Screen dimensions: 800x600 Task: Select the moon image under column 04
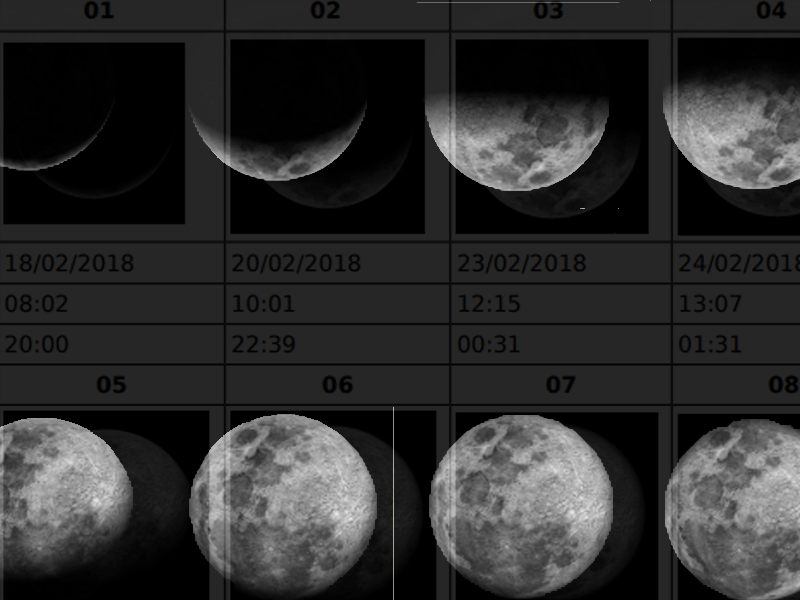[739, 137]
